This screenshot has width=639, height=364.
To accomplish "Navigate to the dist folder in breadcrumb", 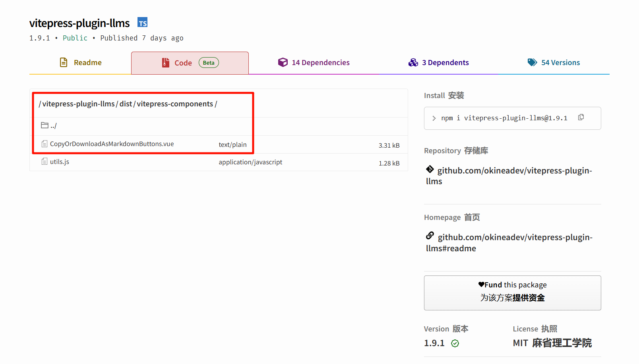I will [126, 104].
